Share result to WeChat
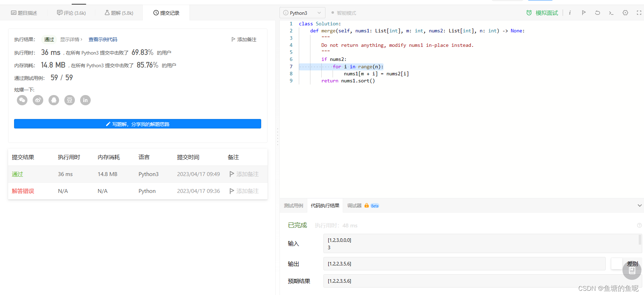The image size is (644, 295). (22, 100)
